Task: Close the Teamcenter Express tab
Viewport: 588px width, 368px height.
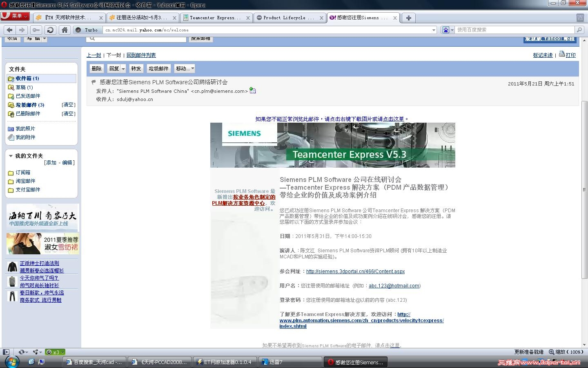Action: [x=248, y=18]
